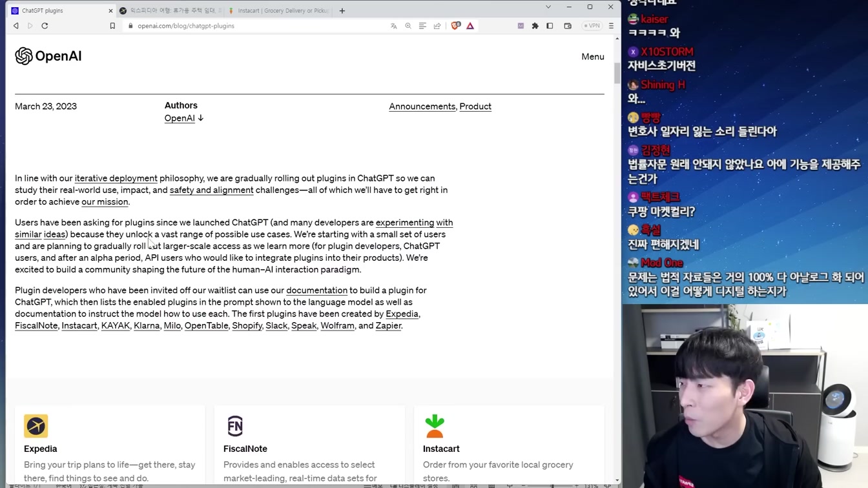Open the Zapier link
Viewport: 868px width, 488px height.
pos(388,325)
